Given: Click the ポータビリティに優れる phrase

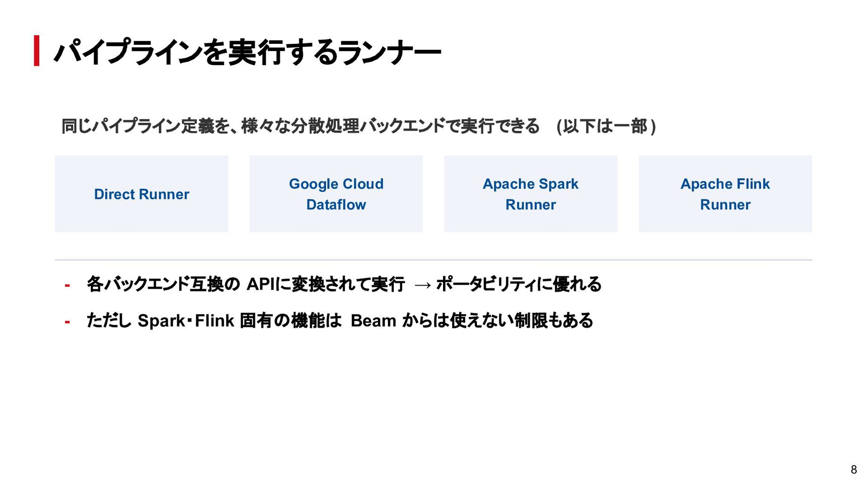Looking at the screenshot, I should (519, 284).
